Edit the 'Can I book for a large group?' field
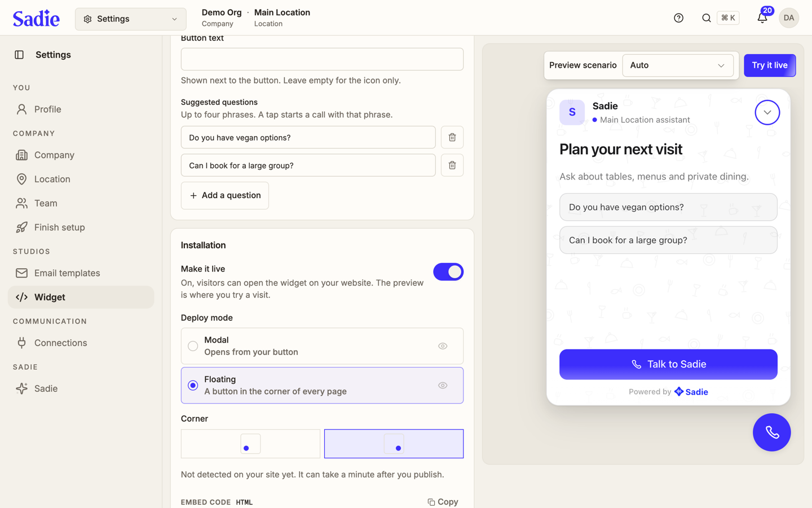The width and height of the screenshot is (812, 508). [308, 165]
